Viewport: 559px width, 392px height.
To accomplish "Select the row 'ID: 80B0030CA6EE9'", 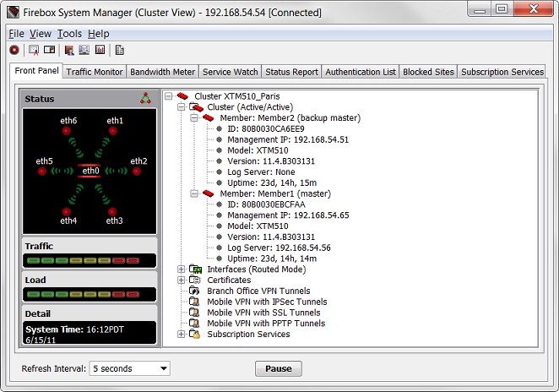I will point(266,128).
